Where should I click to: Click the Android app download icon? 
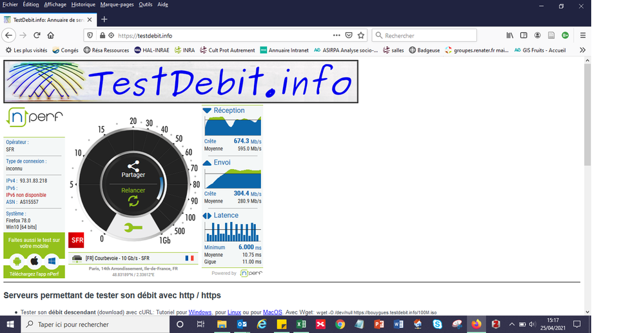(17, 261)
